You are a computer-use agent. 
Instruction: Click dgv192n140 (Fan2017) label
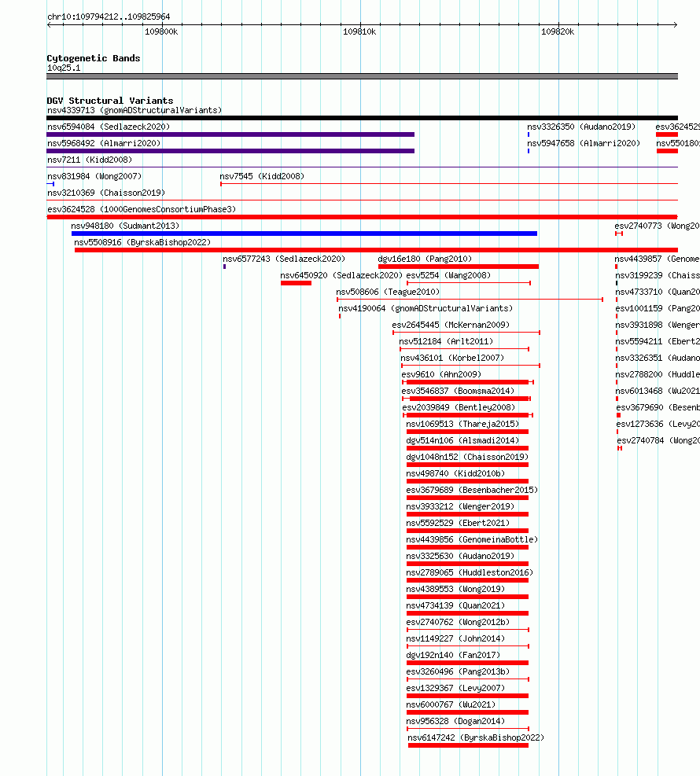pos(454,655)
